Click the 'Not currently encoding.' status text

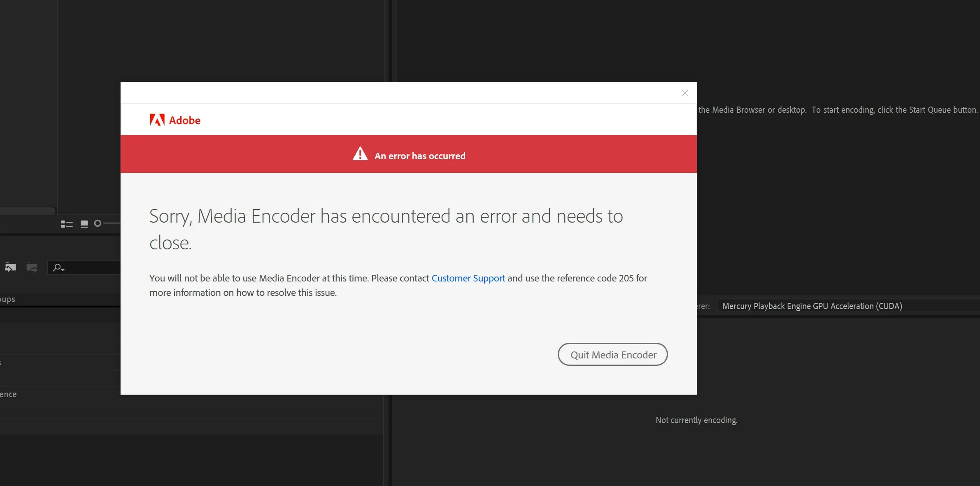coord(696,420)
